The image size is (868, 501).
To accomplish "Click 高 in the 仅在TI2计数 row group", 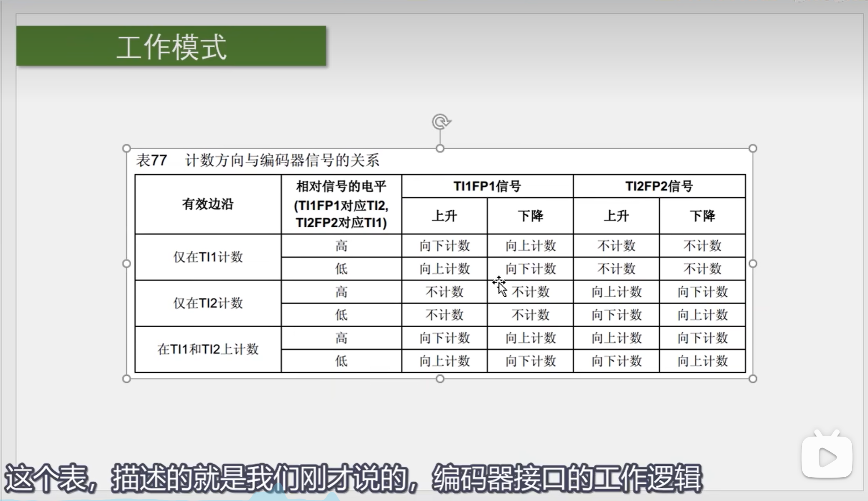I will click(x=341, y=292).
